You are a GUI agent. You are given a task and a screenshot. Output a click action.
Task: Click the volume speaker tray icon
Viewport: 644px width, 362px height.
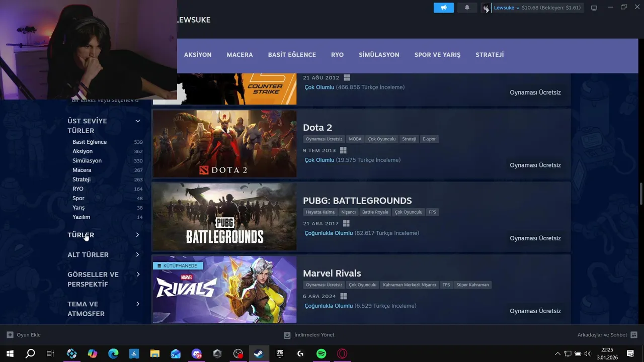coord(587,353)
